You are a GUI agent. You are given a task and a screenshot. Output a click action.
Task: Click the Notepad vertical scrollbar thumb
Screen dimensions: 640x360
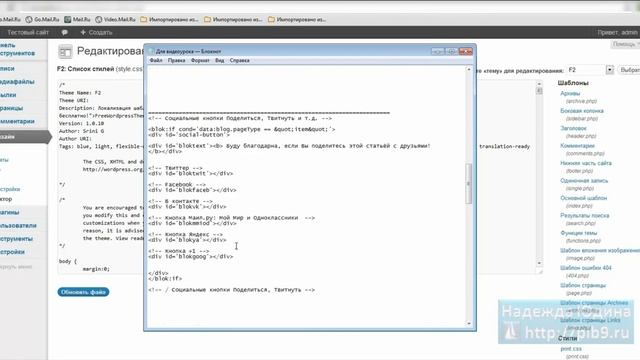coord(469,184)
